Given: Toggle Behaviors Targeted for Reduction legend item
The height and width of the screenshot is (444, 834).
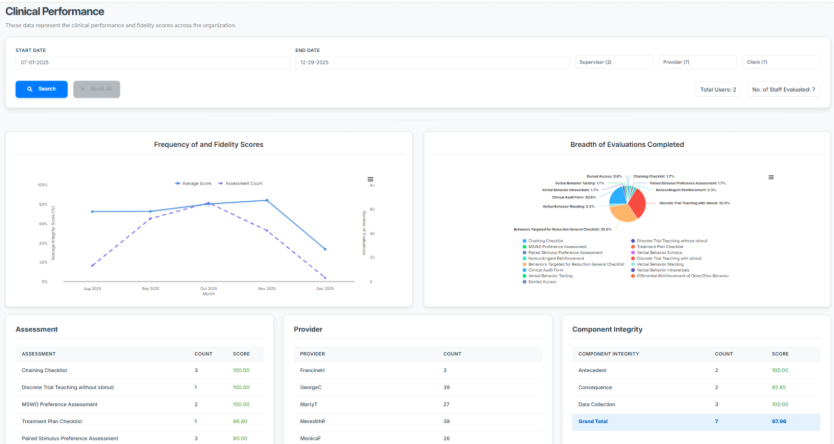Looking at the screenshot, I should tap(573, 264).
